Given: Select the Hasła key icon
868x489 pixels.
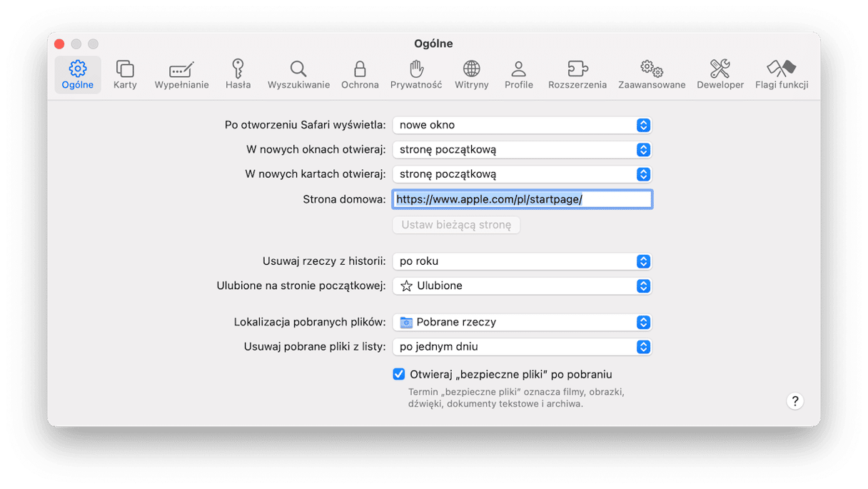Looking at the screenshot, I should coord(238,69).
